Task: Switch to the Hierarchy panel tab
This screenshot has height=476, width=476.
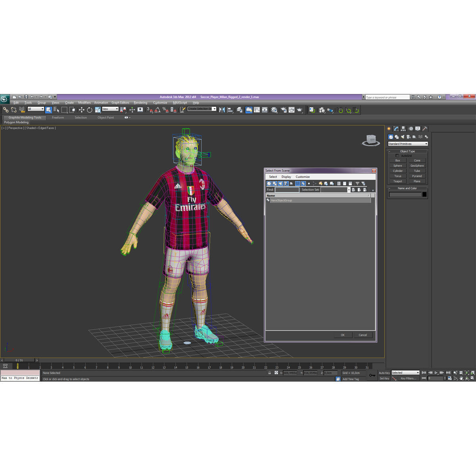Action: click(x=403, y=129)
